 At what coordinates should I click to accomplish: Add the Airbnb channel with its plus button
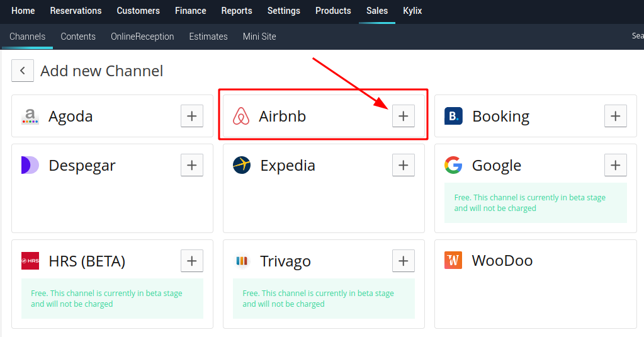[x=404, y=116]
